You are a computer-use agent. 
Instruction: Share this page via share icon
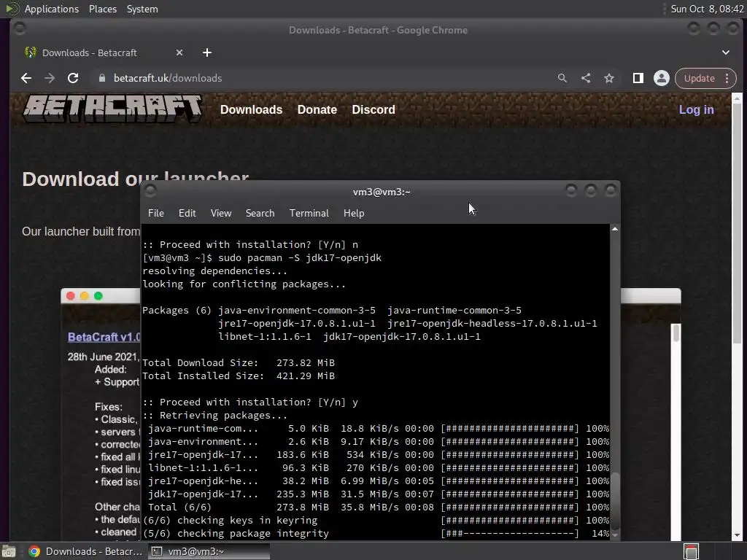586,78
